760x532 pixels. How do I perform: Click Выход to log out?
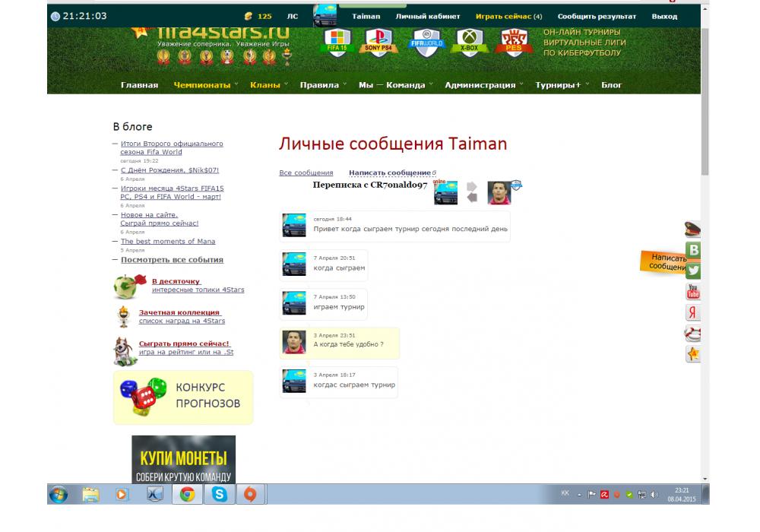[x=664, y=16]
